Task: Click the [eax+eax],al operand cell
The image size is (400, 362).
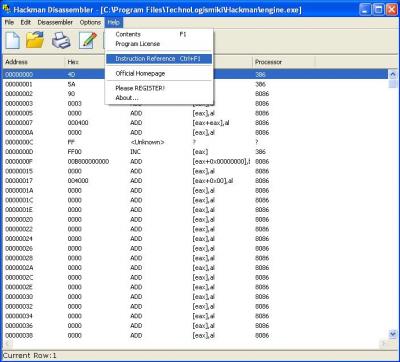Action: (x=211, y=123)
